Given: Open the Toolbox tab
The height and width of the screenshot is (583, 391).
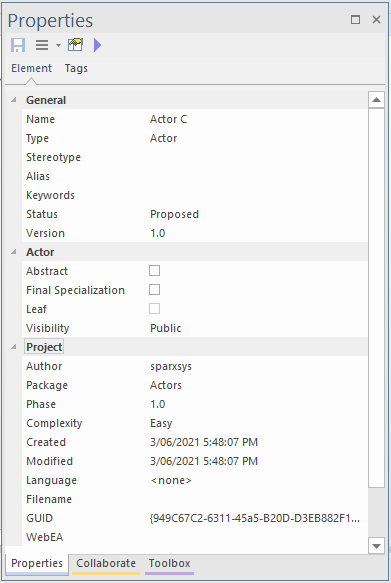Looking at the screenshot, I should (169, 563).
